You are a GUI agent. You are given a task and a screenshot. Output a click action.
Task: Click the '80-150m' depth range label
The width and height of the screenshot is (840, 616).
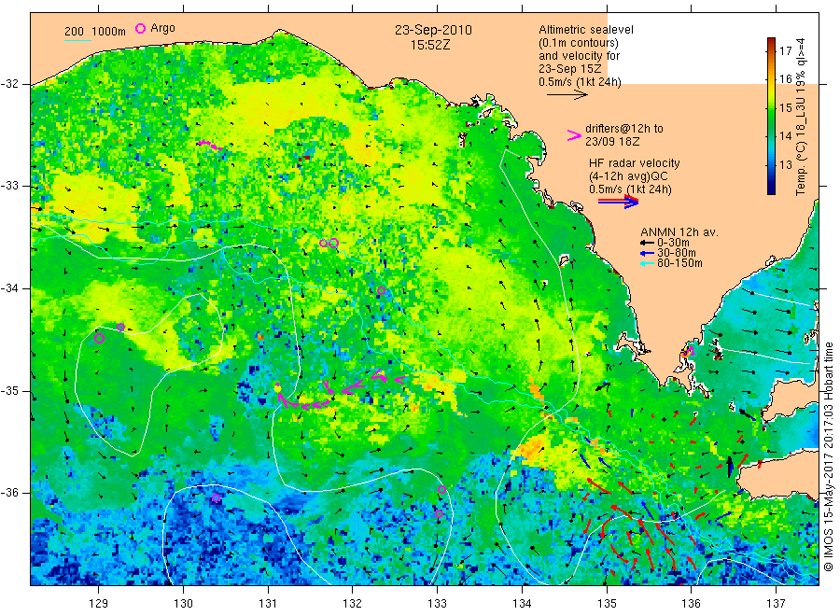click(x=679, y=263)
